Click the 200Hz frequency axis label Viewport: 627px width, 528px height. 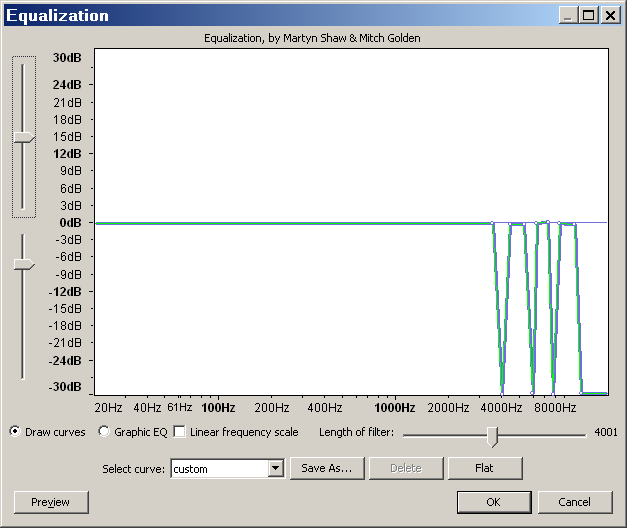point(272,408)
